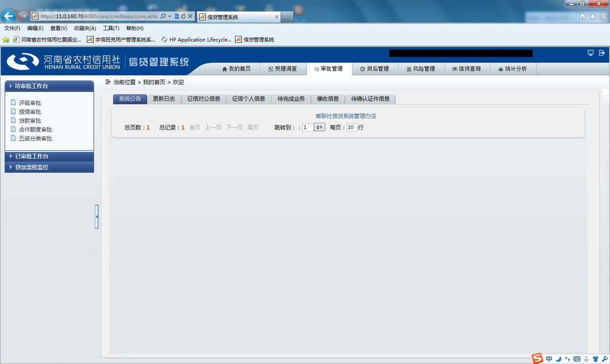This screenshot has height=364, width=610.
Task: Click the monitor icon in header
Action: pyautogui.click(x=591, y=53)
